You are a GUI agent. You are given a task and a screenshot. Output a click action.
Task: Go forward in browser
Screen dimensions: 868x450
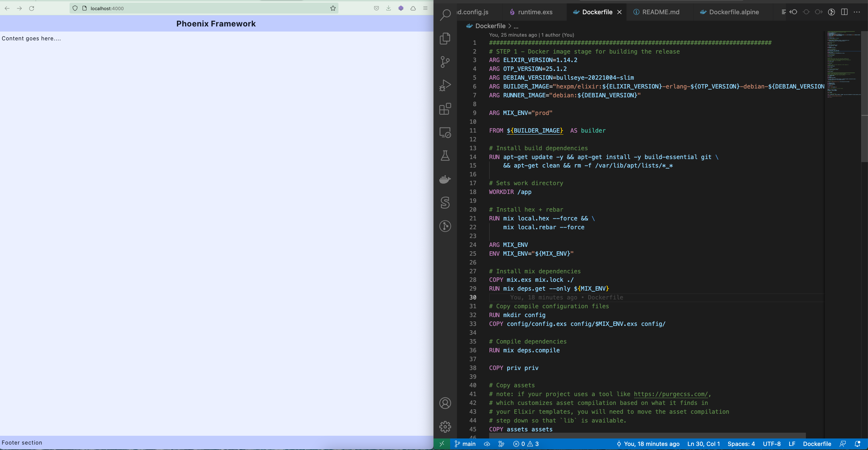tap(19, 8)
